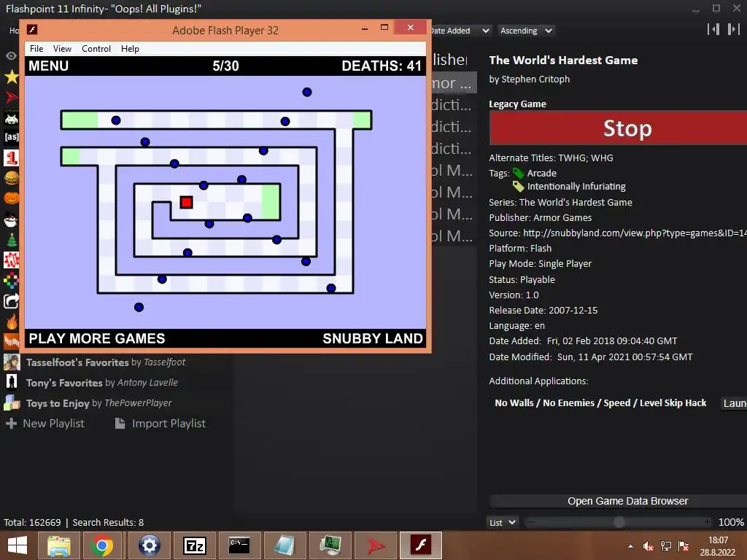
Task: Open the Christmas tree playlist icon
Action: click(x=12, y=240)
